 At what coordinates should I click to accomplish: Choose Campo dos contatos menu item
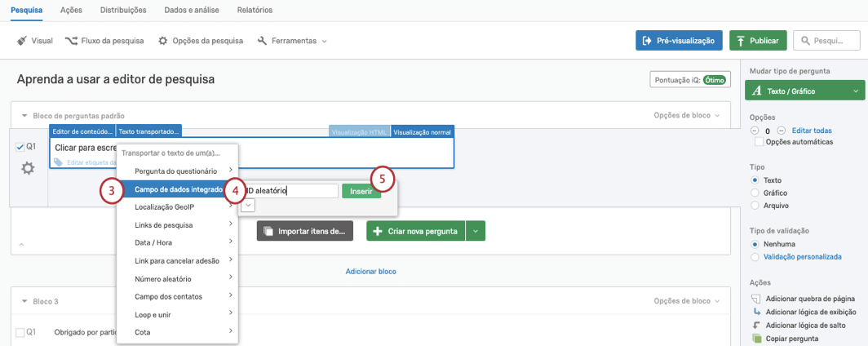(178, 297)
